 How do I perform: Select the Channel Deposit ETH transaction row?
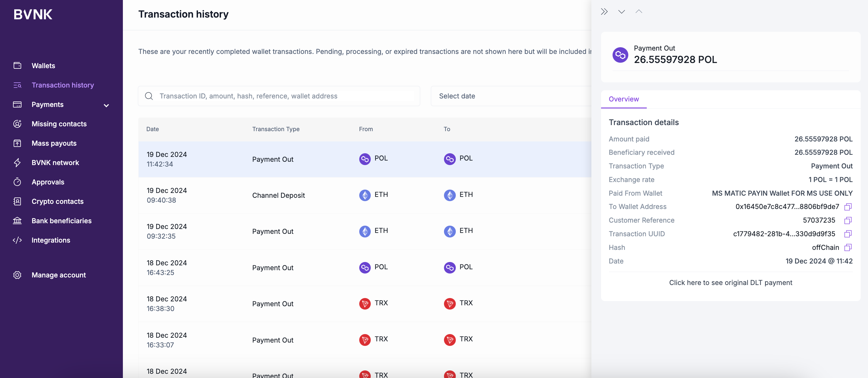point(278,195)
